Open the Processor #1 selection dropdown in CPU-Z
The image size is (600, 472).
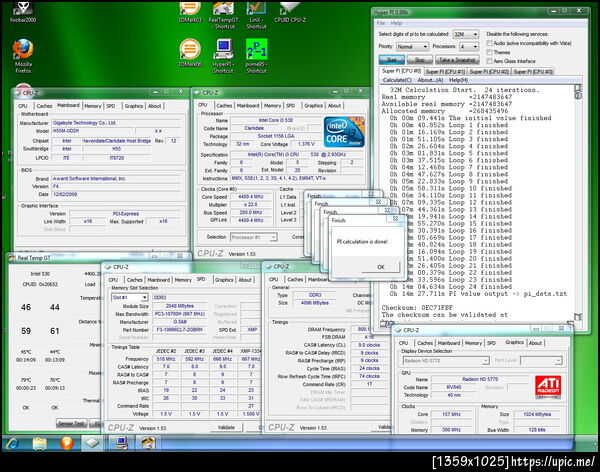(x=253, y=237)
